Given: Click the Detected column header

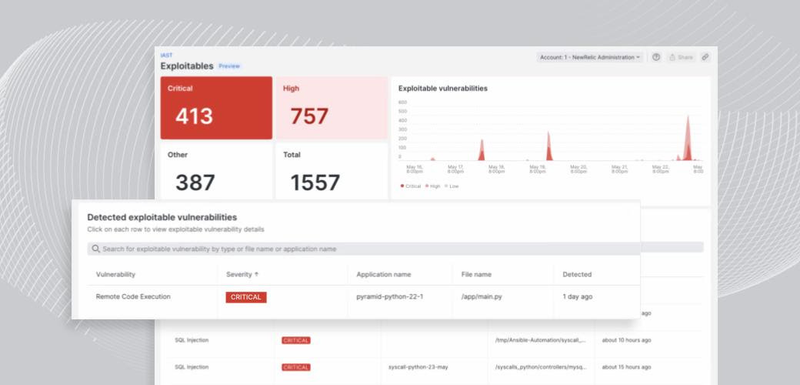Looking at the screenshot, I should point(577,274).
